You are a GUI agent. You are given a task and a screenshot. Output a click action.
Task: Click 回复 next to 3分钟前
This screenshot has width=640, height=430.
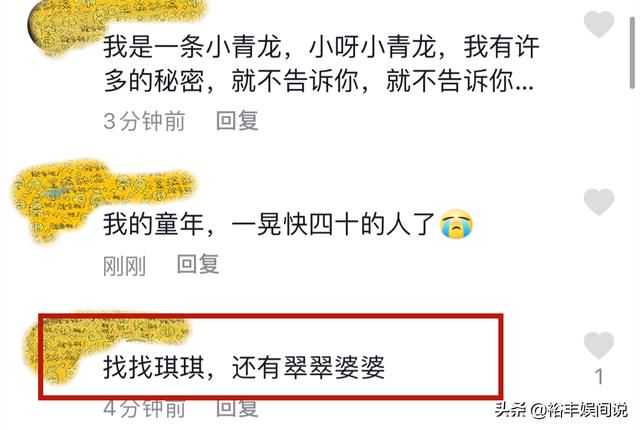[237, 121]
